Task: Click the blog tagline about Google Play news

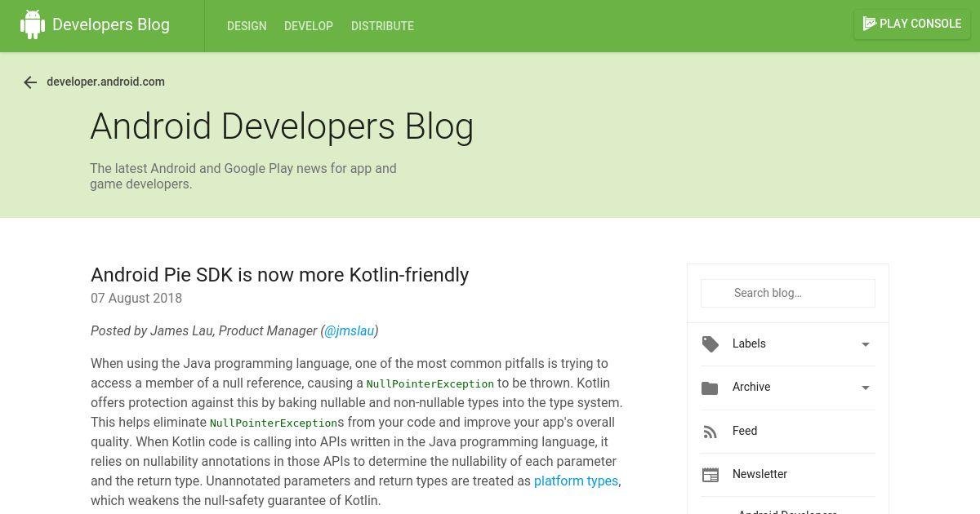Action: click(x=243, y=176)
